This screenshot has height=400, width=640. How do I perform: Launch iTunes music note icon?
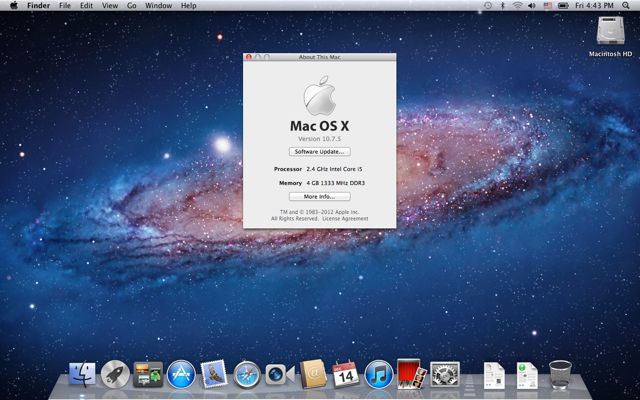[x=379, y=374]
